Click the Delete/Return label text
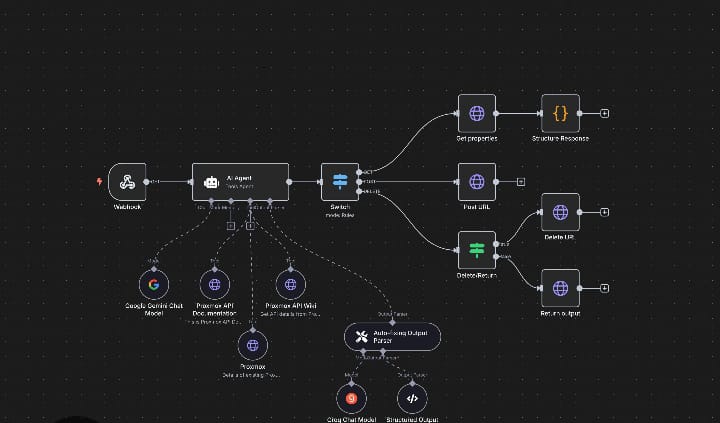 click(477, 275)
